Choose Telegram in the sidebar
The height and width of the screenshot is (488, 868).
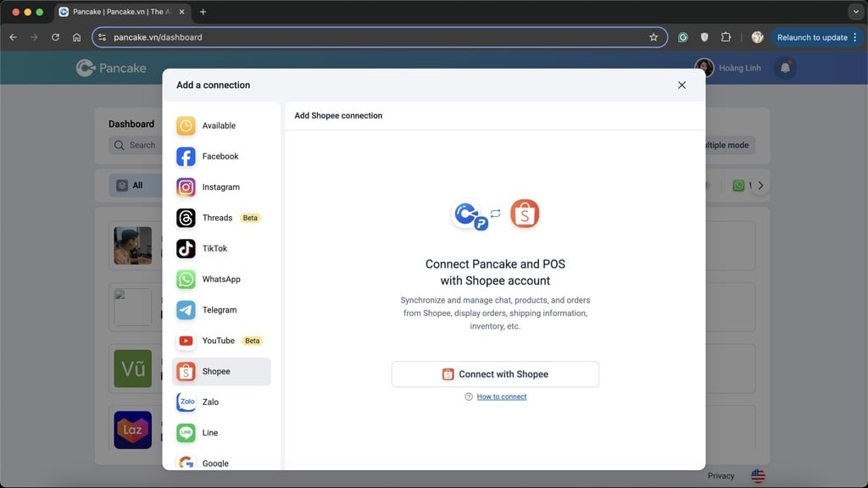tap(221, 310)
